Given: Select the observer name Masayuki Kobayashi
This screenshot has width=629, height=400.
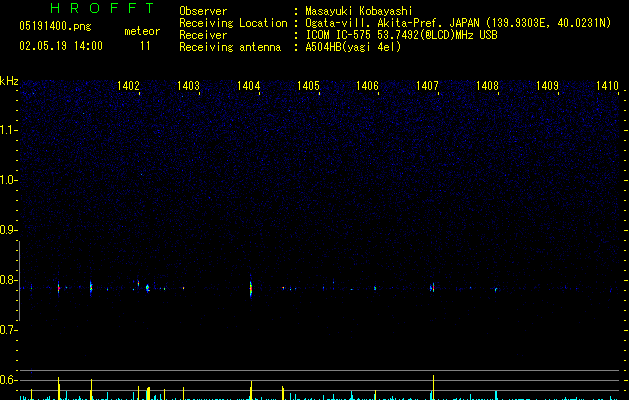Looking at the screenshot, I should (359, 11).
